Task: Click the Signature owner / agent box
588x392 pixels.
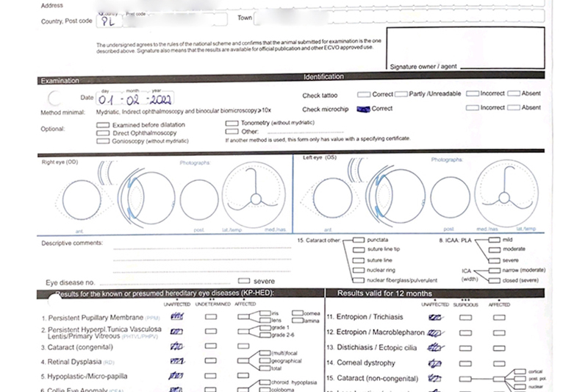Action: (x=465, y=48)
